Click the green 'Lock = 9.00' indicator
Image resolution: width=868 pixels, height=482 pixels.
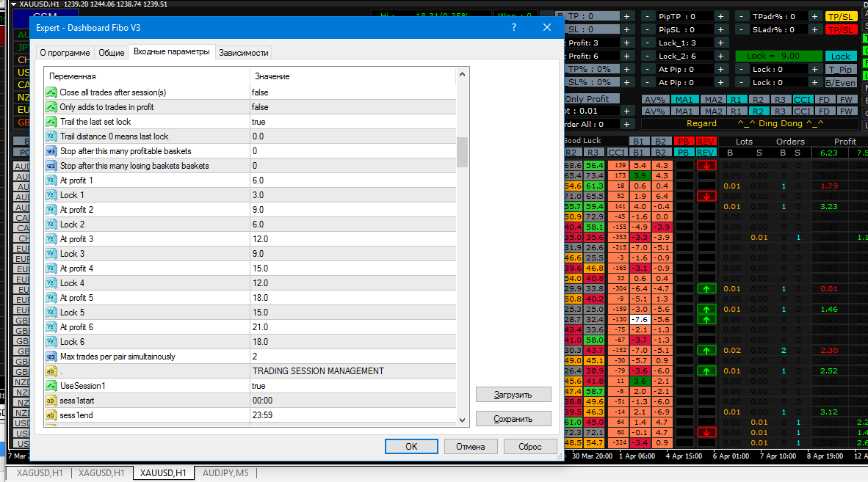point(779,56)
